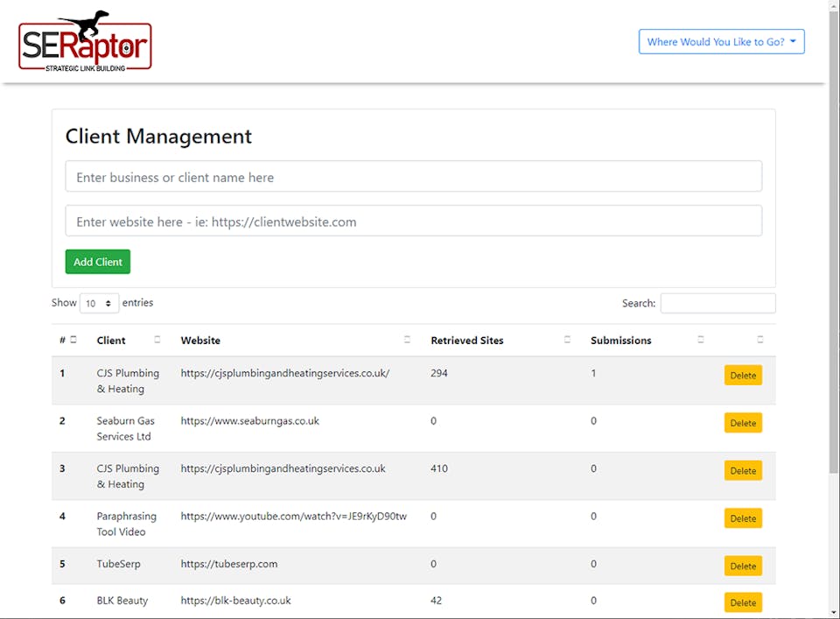Click the SERaptor logo
This screenshot has width=840, height=619.
[85, 42]
